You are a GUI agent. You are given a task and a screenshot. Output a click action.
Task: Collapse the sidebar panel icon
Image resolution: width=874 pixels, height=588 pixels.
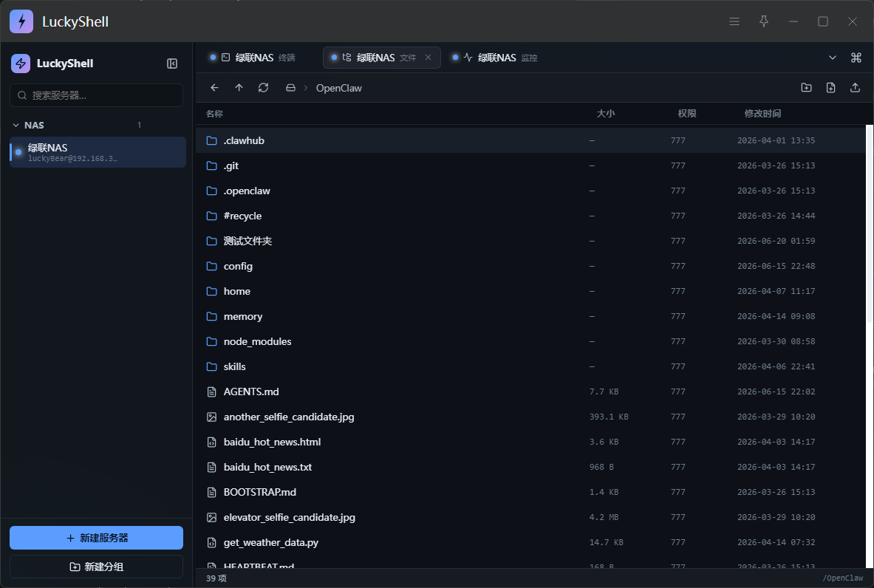pyautogui.click(x=172, y=64)
